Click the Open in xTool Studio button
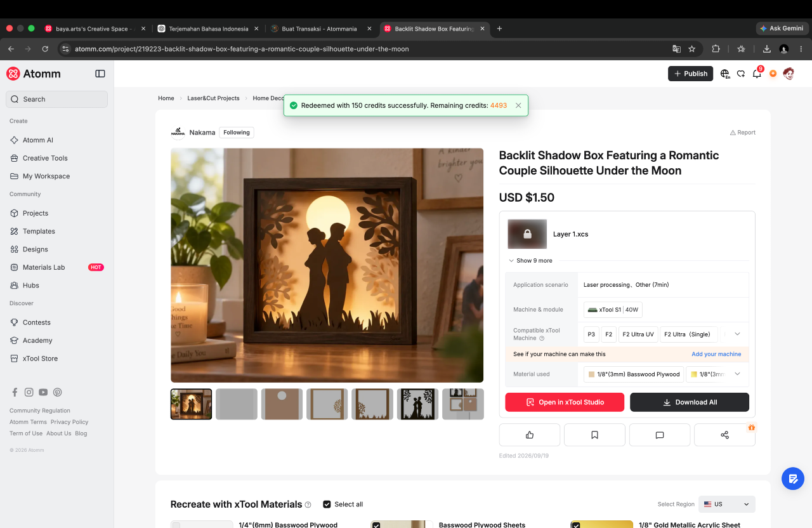This screenshot has height=528, width=812. (565, 402)
